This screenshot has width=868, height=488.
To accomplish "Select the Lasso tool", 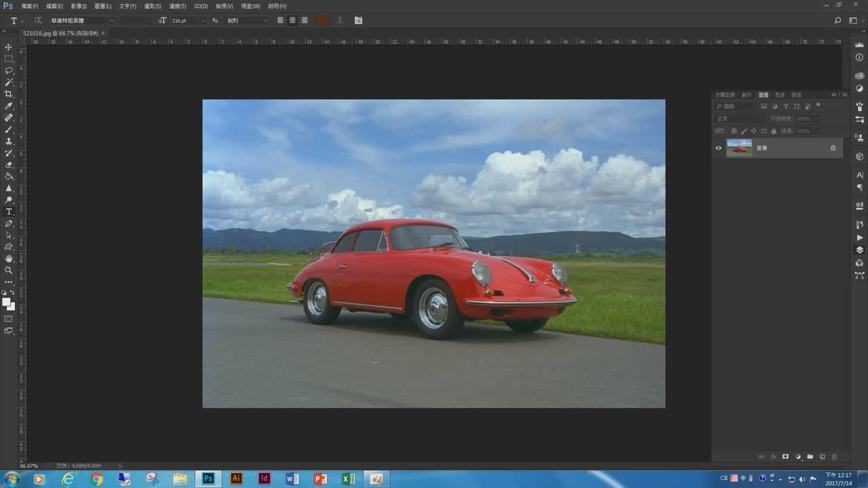I will tap(9, 70).
